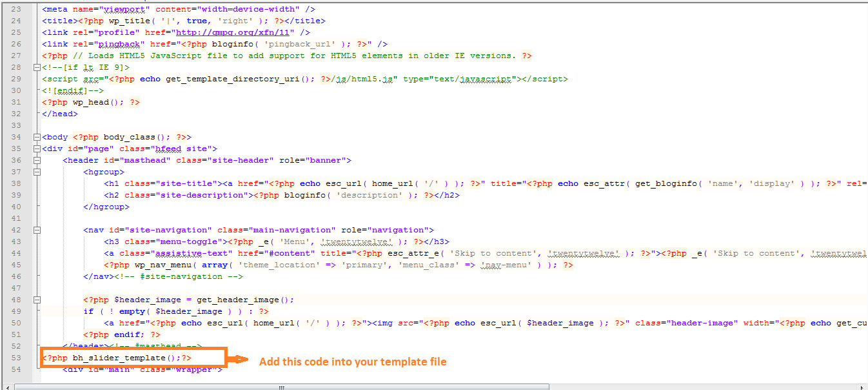
Task: Click the horizontal scrollbar thumb
Action: (x=281, y=387)
